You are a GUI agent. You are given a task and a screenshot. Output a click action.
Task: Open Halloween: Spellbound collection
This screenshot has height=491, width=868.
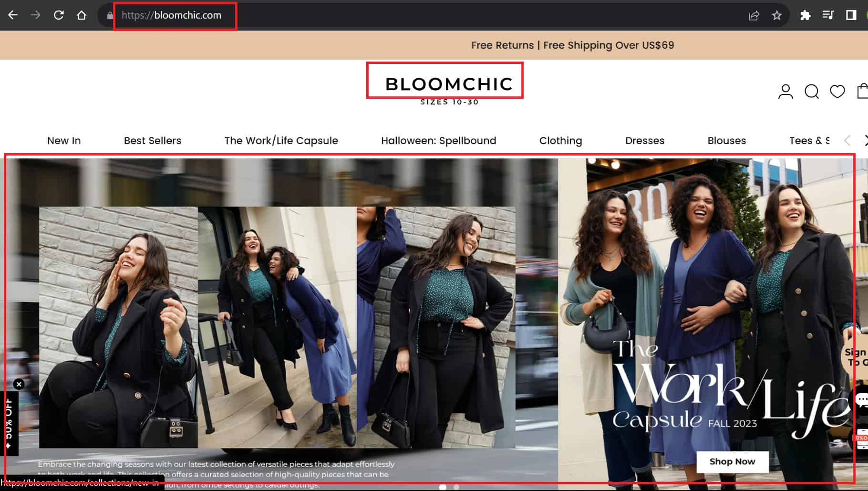click(x=438, y=141)
